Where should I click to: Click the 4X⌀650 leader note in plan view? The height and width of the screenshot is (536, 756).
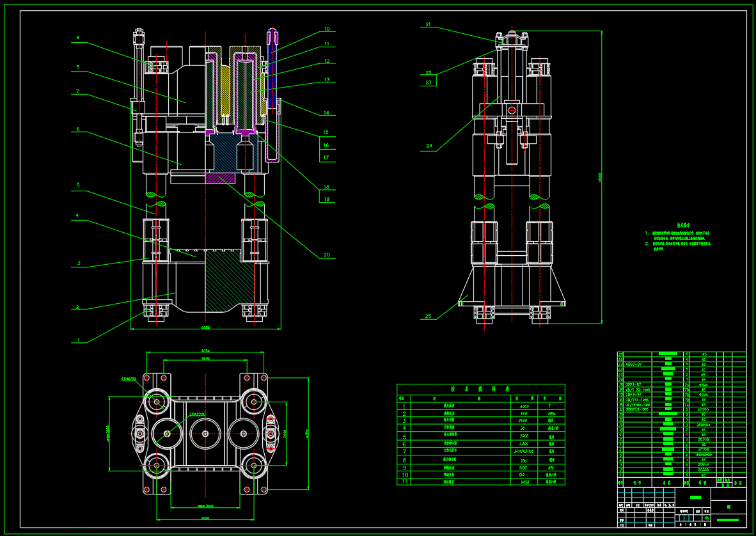point(129,379)
